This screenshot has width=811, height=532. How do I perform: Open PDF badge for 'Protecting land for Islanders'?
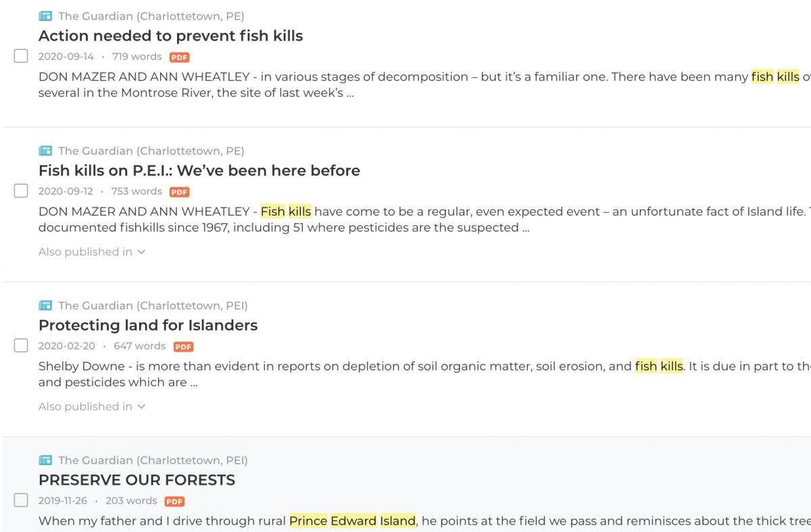click(183, 347)
